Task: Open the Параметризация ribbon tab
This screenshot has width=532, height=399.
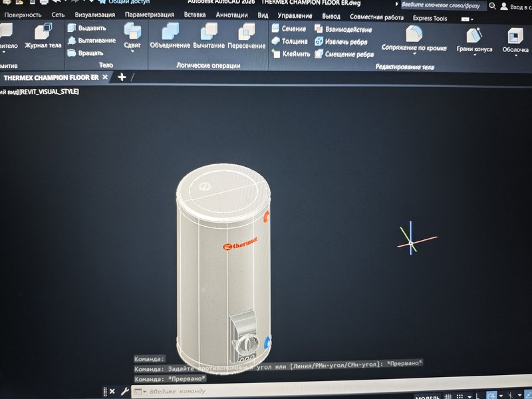Action: 149,15
